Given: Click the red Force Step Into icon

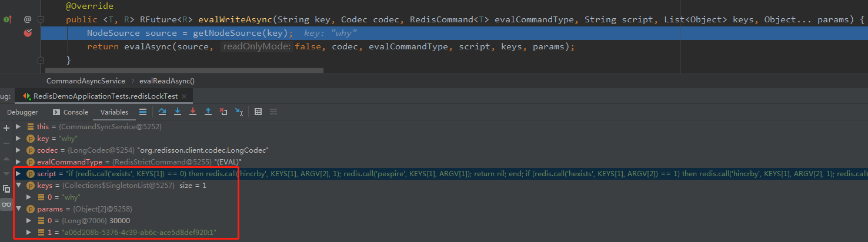Looking at the screenshot, I should click(193, 112).
